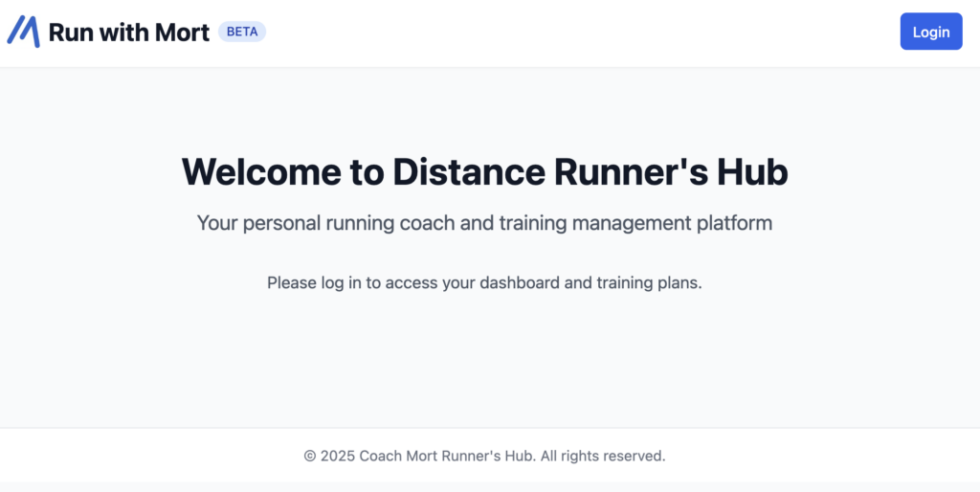Screen dimensions: 980x492
Task: Click "training plans." at the prompt's end
Action: point(650,283)
